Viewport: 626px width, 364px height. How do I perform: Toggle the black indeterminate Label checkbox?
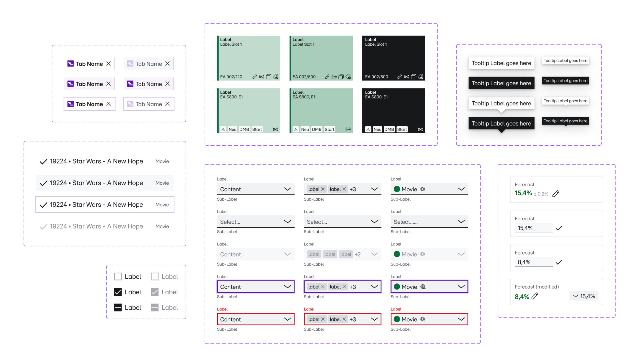pyautogui.click(x=118, y=307)
